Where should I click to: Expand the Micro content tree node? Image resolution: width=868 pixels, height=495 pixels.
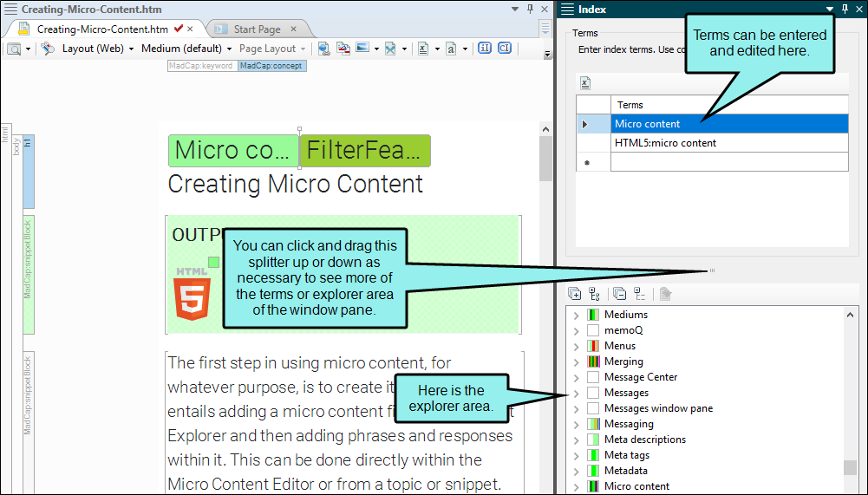pyautogui.click(x=577, y=486)
